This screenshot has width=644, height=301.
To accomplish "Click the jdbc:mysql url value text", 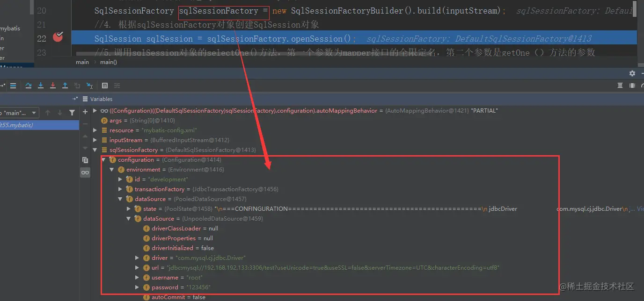I will coord(333,268).
